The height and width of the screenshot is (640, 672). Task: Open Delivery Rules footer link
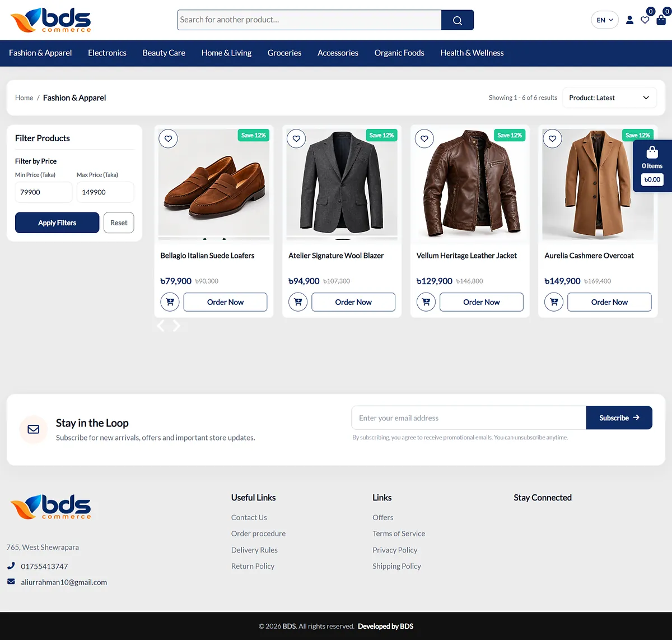point(254,550)
